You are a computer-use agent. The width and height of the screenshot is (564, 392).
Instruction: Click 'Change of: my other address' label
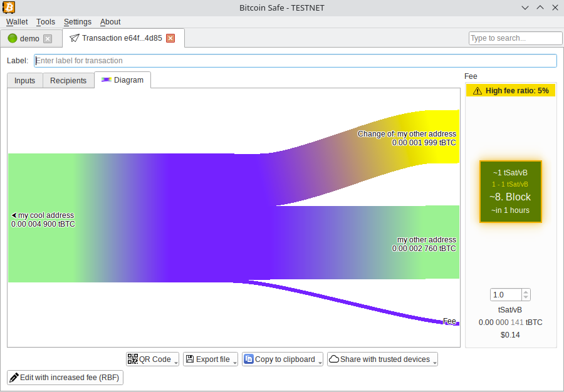[x=407, y=133]
